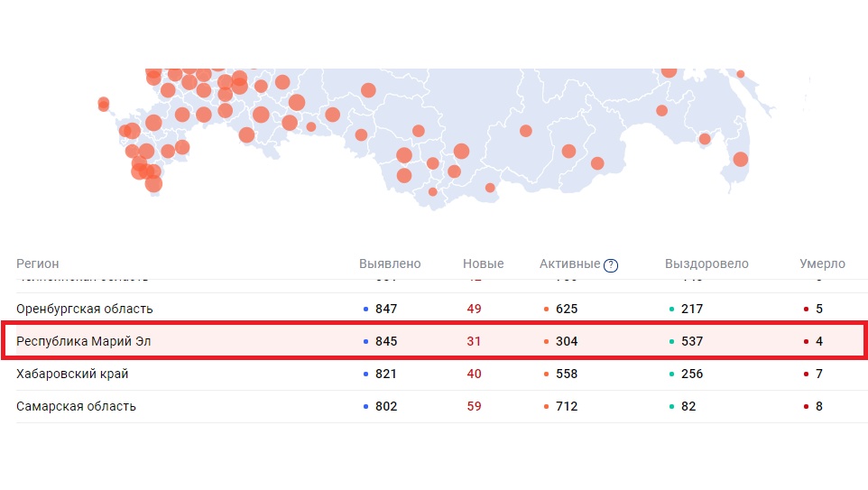This screenshot has width=868, height=490.
Task: Click the Активные help question mark icon
Action: 611,265
